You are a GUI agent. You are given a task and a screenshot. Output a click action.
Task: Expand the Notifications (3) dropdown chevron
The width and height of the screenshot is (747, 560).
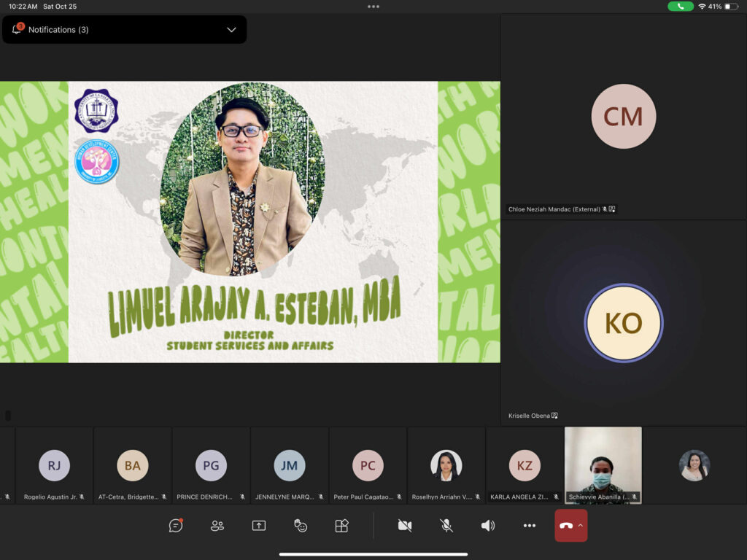coord(231,30)
